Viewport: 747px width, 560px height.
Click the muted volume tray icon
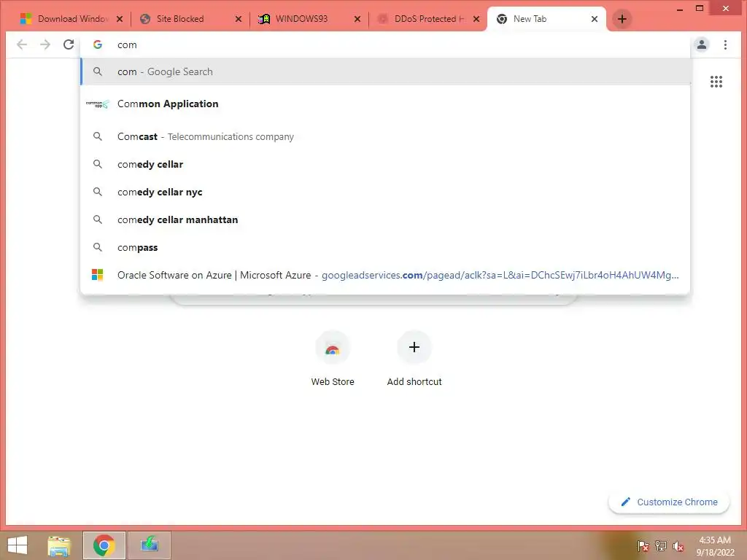pos(678,546)
